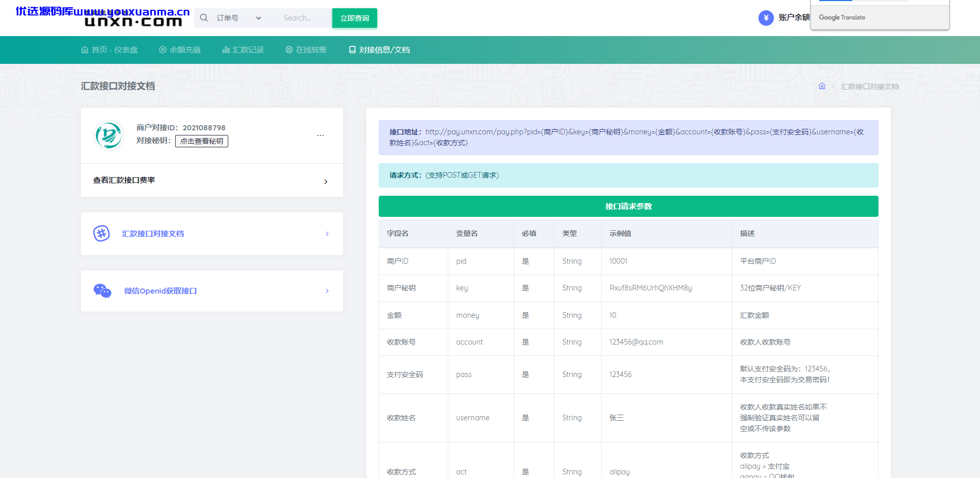The image size is (980, 478).
Task: Click the 查看汇款接口费率 link
Action: 124,180
